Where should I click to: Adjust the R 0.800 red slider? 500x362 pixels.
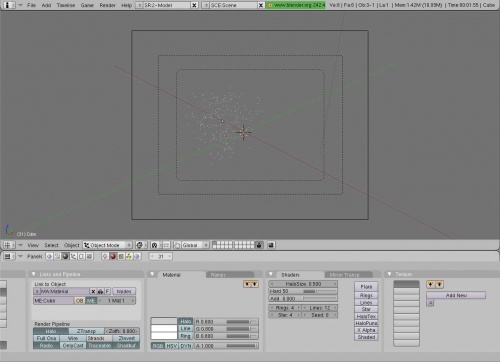pos(226,322)
